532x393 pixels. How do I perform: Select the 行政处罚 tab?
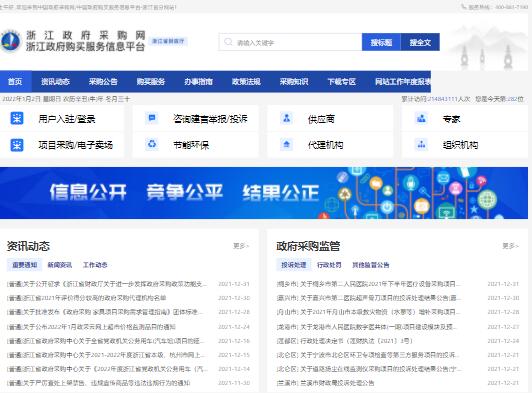[329, 265]
